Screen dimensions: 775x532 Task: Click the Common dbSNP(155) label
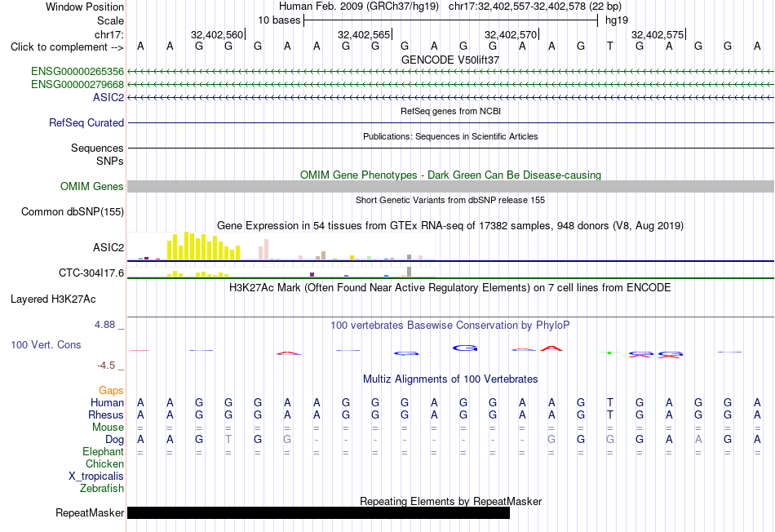coord(73,211)
